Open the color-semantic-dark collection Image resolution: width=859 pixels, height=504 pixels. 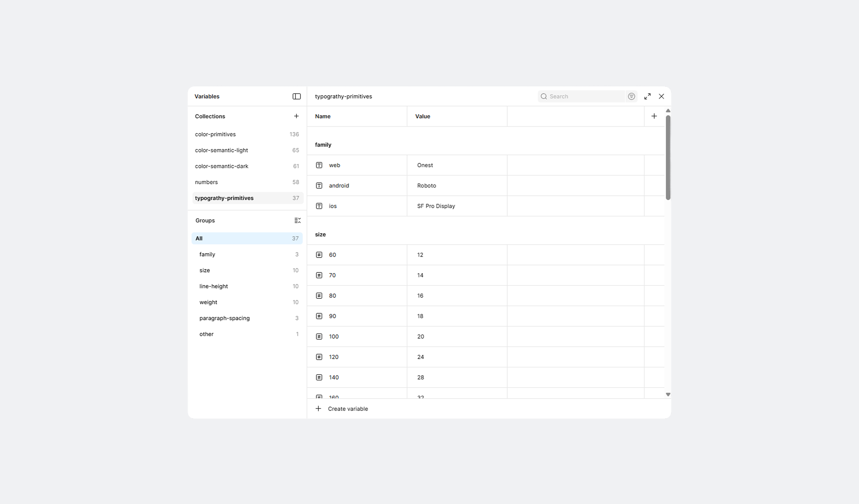tap(247, 166)
